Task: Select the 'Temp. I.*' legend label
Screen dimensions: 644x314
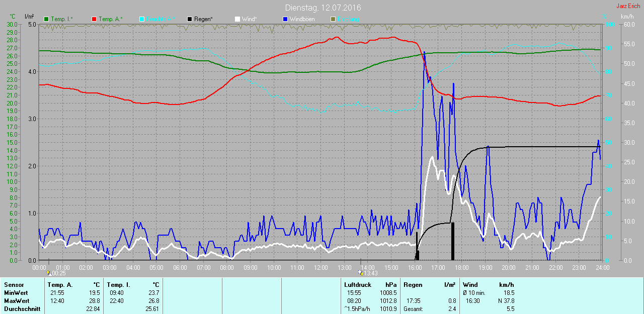Action: click(62, 19)
